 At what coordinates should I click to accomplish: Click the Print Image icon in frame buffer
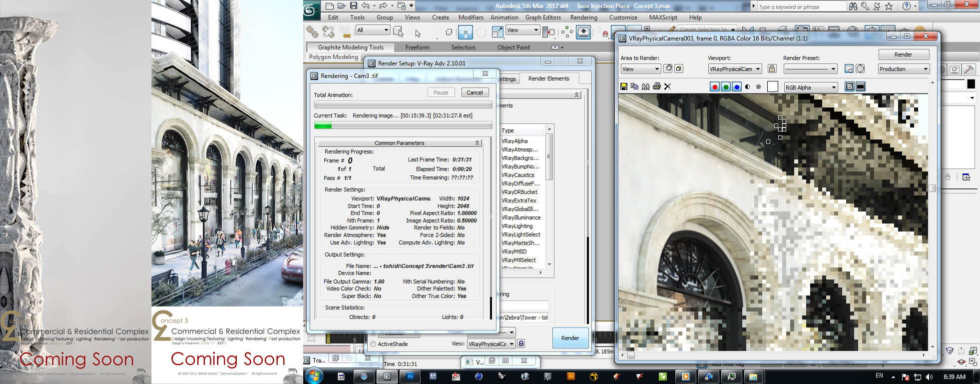point(657,86)
